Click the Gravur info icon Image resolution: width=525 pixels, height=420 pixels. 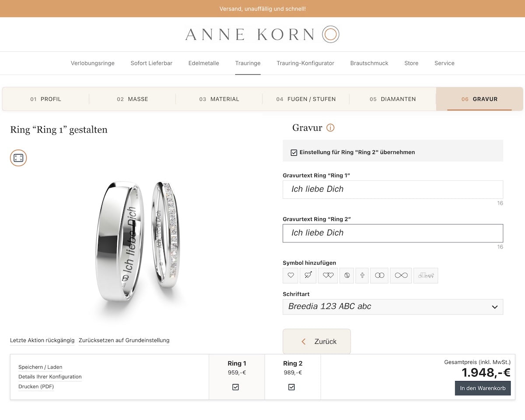tap(331, 128)
